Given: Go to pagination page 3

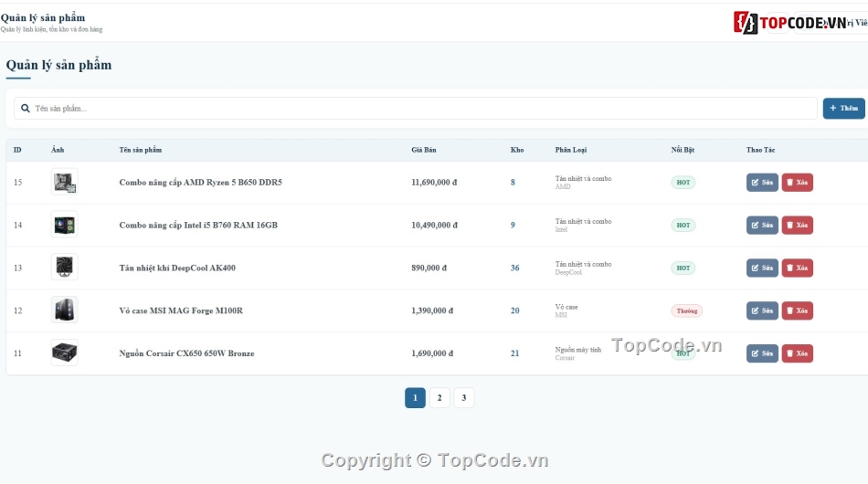Looking at the screenshot, I should point(464,398).
